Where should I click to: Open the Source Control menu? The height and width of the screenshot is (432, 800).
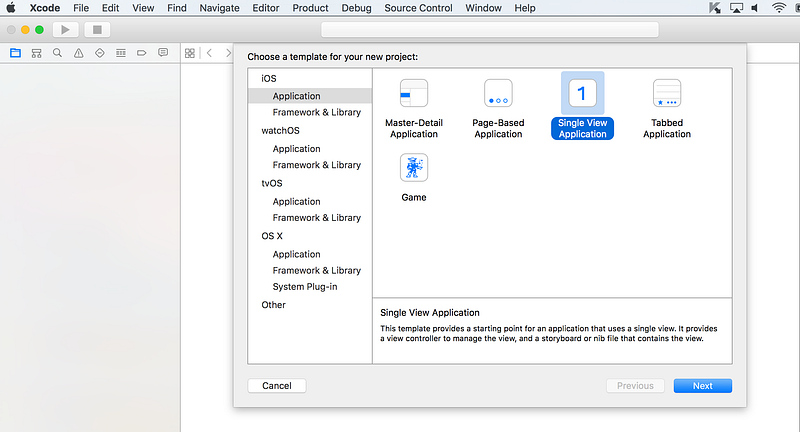418,8
